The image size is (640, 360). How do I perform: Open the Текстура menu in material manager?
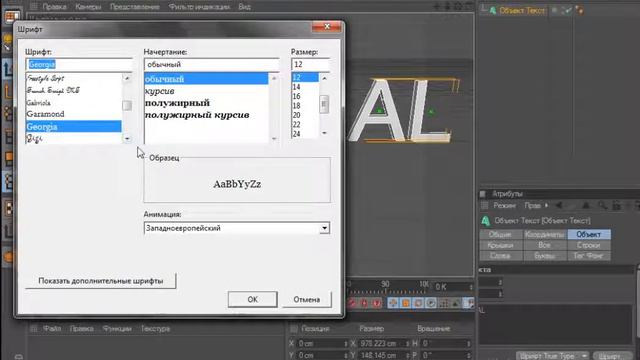coord(155,329)
